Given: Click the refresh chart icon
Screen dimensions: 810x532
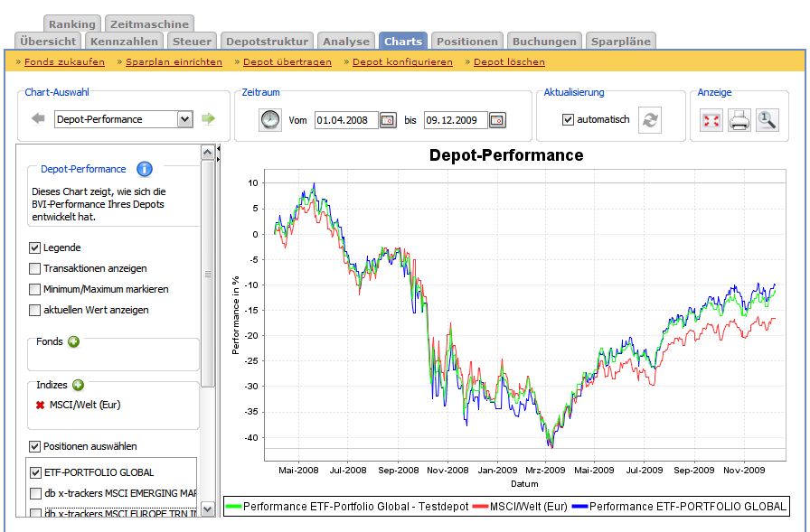Looking at the screenshot, I should (x=649, y=120).
